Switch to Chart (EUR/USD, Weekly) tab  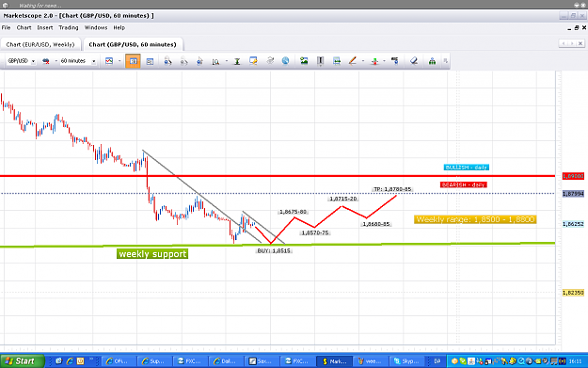(40, 44)
